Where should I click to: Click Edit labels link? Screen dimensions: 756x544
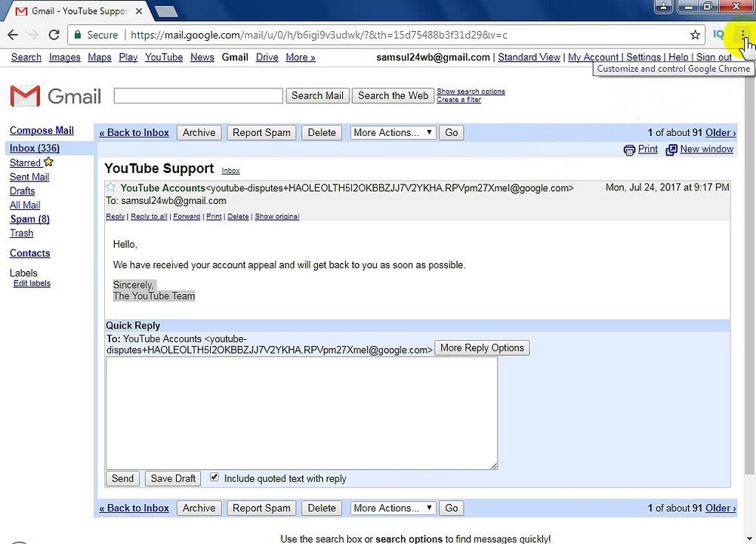click(32, 283)
